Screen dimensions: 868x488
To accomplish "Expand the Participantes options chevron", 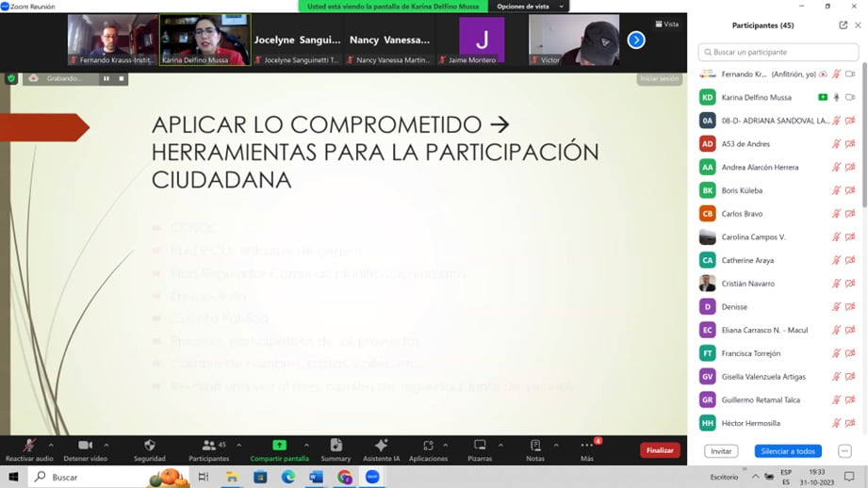I will coord(238,445).
